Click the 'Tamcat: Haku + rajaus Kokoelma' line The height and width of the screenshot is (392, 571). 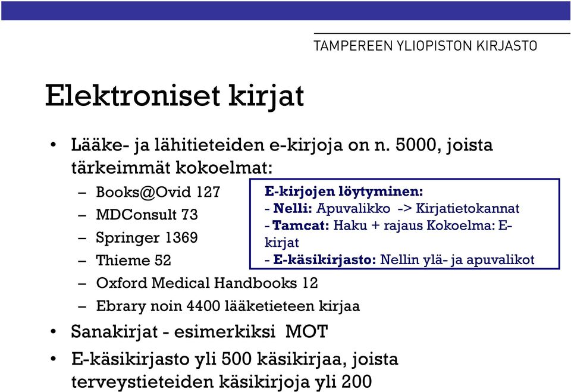point(388,225)
